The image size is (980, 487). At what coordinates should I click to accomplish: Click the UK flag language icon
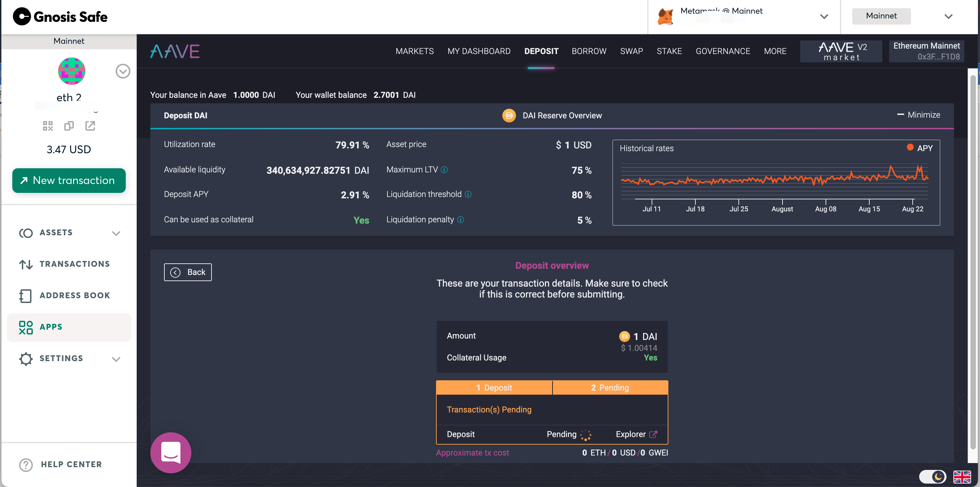(x=962, y=476)
